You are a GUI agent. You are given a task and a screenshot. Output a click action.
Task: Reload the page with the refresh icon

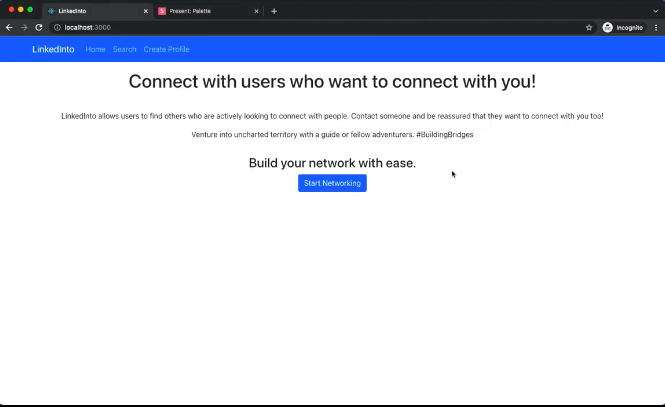(39, 28)
